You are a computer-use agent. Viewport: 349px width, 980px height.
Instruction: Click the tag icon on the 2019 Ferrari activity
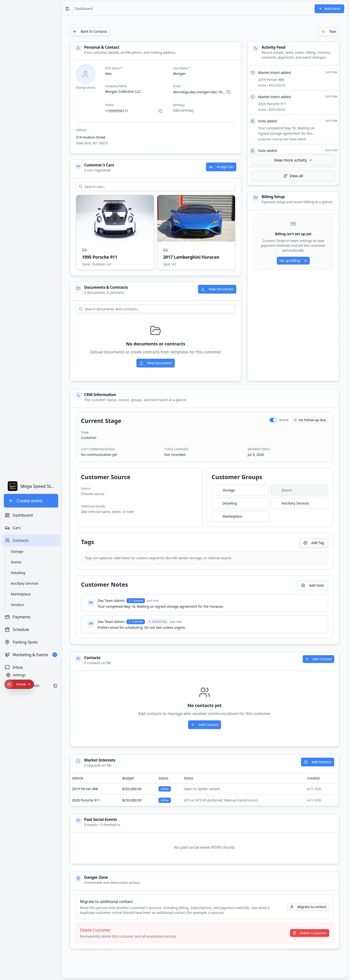[253, 73]
